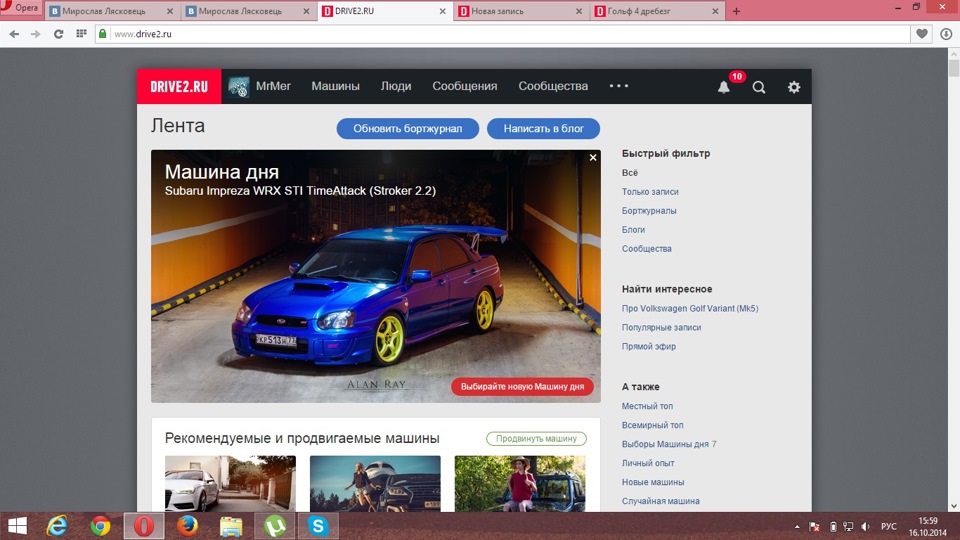This screenshot has width=960, height=540.
Task: Click Выбирайте новую Машину дня button
Action: [522, 387]
